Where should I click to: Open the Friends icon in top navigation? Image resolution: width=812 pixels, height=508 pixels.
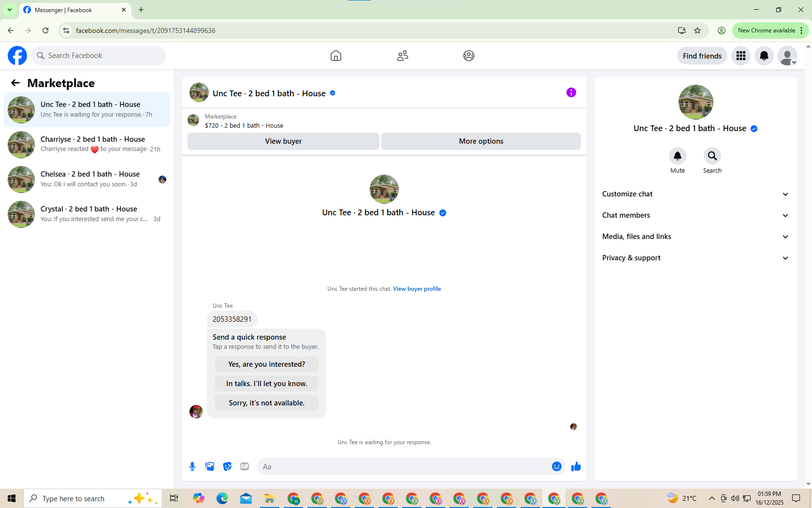click(x=403, y=56)
